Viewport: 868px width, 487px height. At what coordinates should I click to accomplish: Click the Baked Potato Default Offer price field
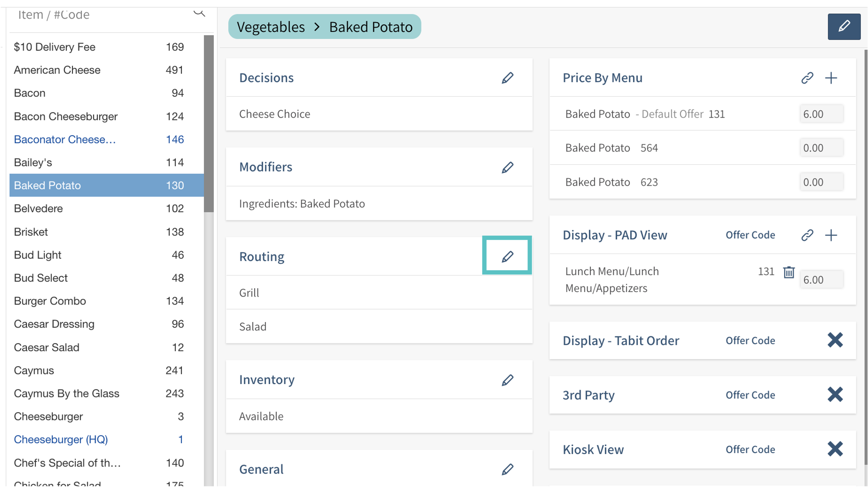821,114
